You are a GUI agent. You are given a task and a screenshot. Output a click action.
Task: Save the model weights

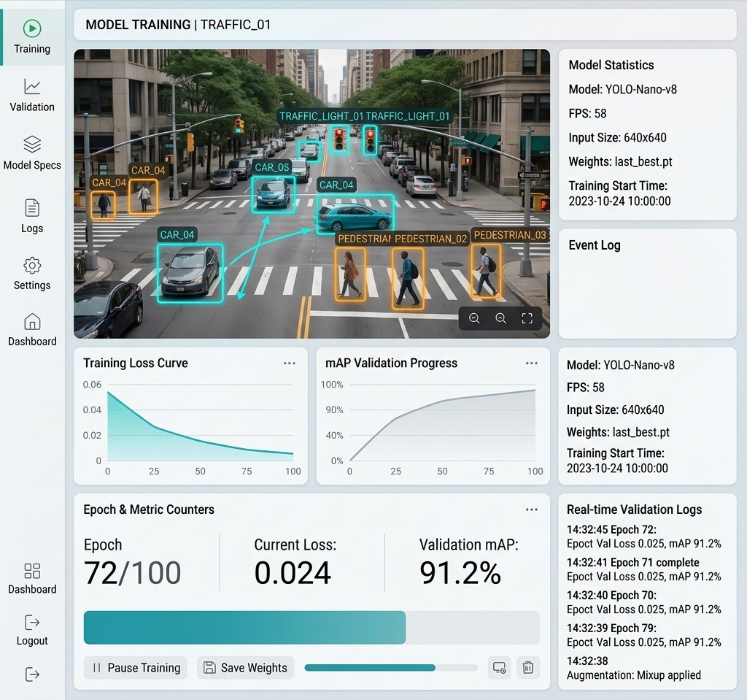(245, 668)
